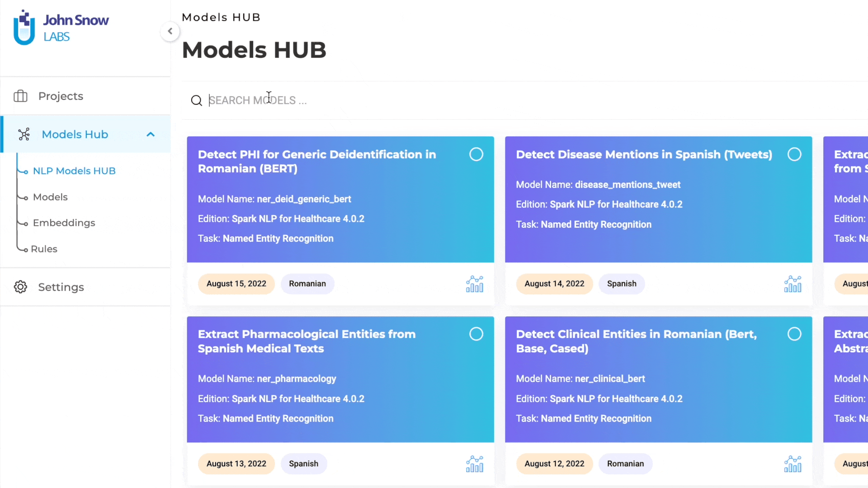Select the NLP Models HUB menu item
This screenshot has width=868, height=488.
[x=74, y=171]
